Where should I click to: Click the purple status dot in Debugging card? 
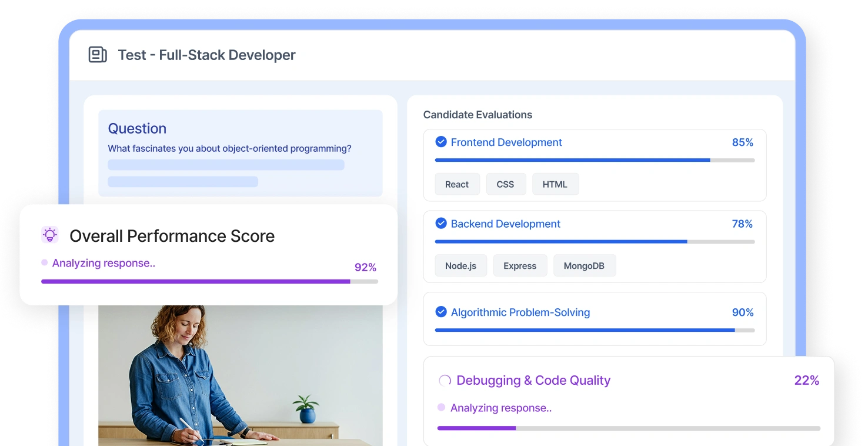point(442,407)
